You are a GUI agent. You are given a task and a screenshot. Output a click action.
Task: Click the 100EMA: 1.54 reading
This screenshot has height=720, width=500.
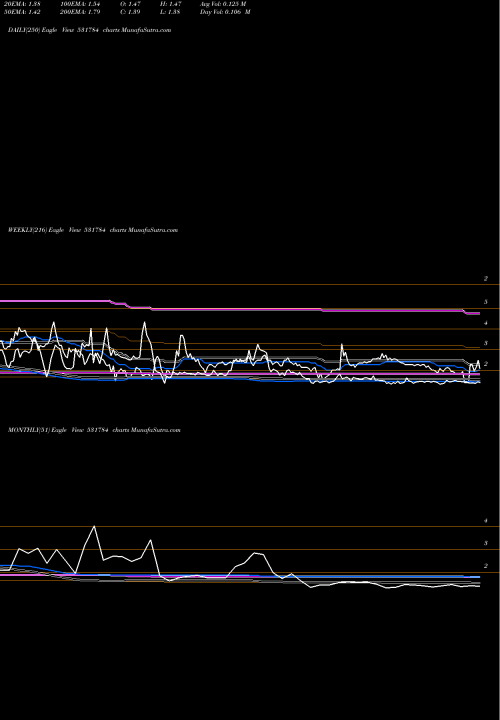click(79, 4)
